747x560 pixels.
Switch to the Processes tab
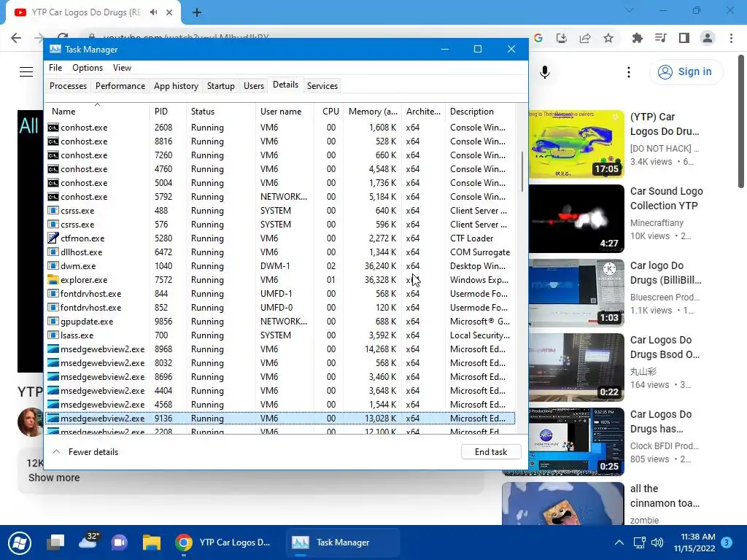coord(68,86)
